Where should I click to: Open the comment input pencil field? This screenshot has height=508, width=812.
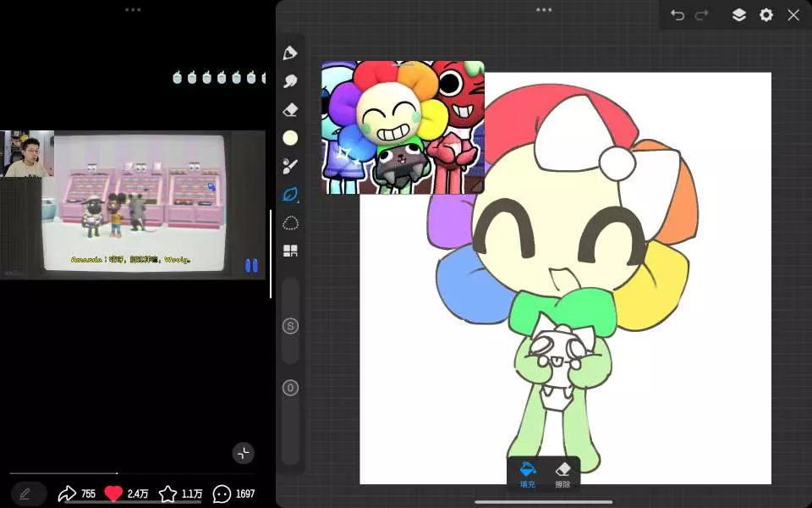tap(29, 494)
